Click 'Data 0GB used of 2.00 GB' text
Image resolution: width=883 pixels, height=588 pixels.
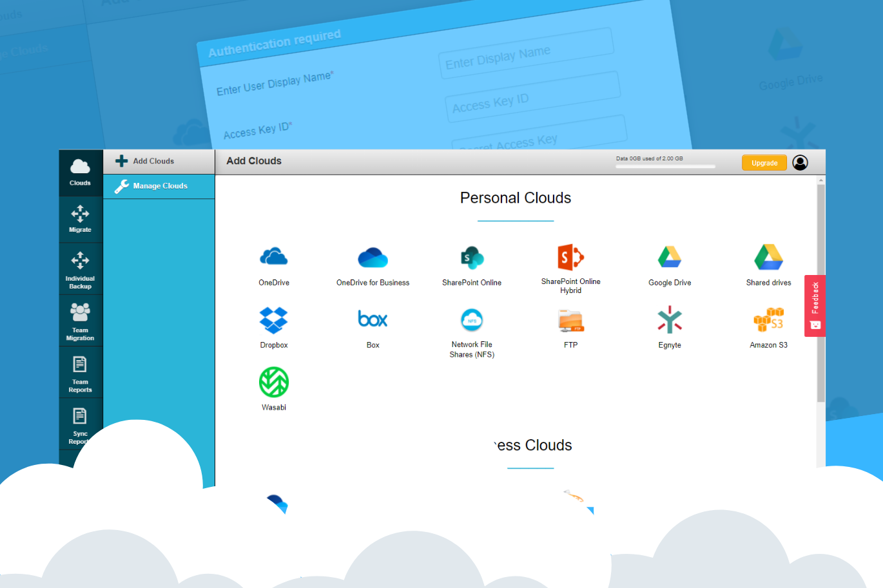tap(649, 158)
